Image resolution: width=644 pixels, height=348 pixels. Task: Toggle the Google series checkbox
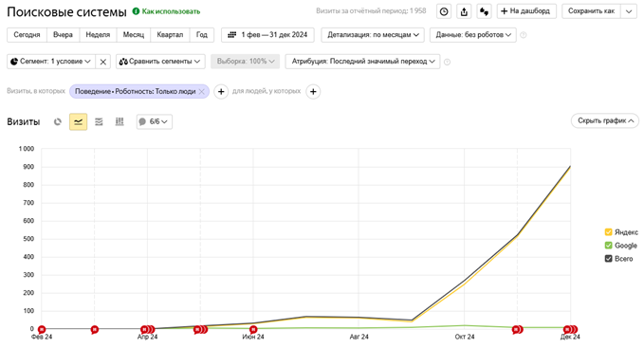coord(609,246)
